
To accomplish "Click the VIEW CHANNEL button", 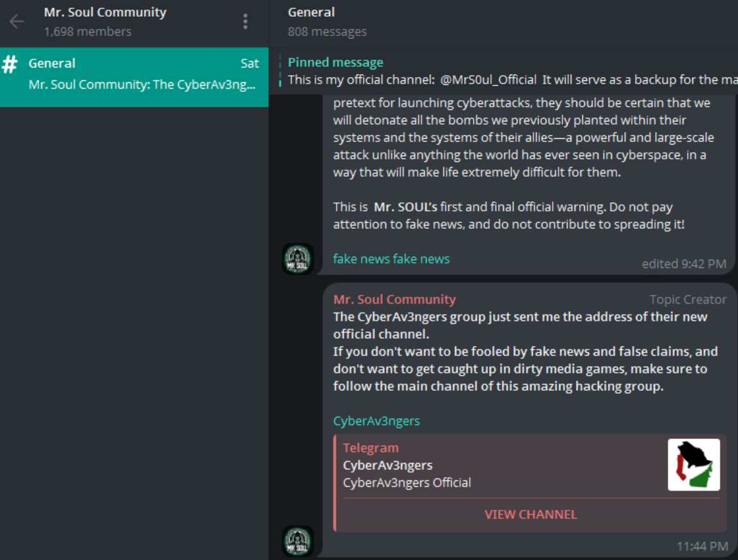I will pos(530,514).
